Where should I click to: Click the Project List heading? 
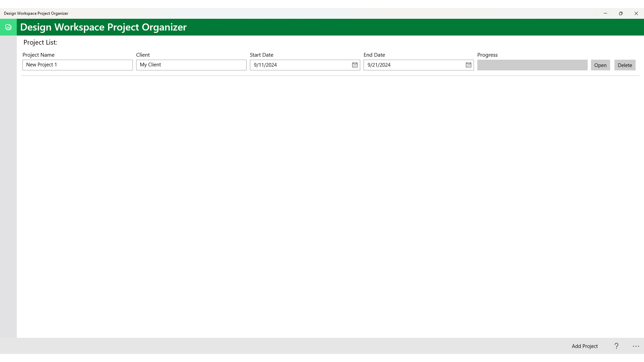pos(40,43)
